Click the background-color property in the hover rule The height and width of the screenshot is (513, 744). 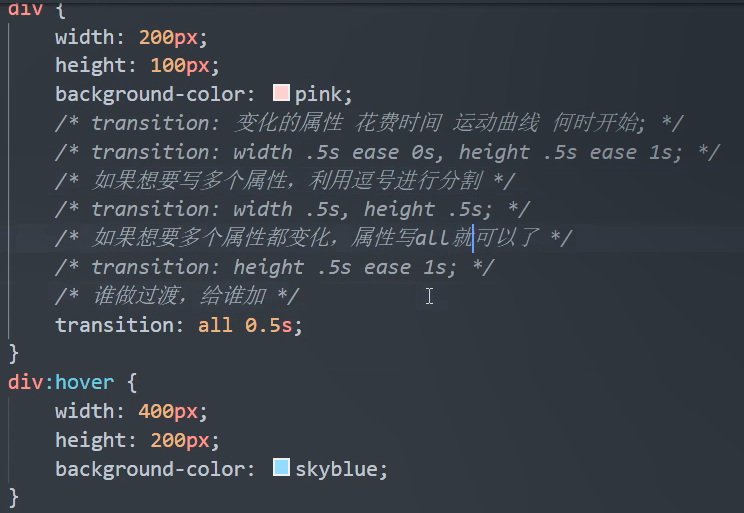coord(155,469)
